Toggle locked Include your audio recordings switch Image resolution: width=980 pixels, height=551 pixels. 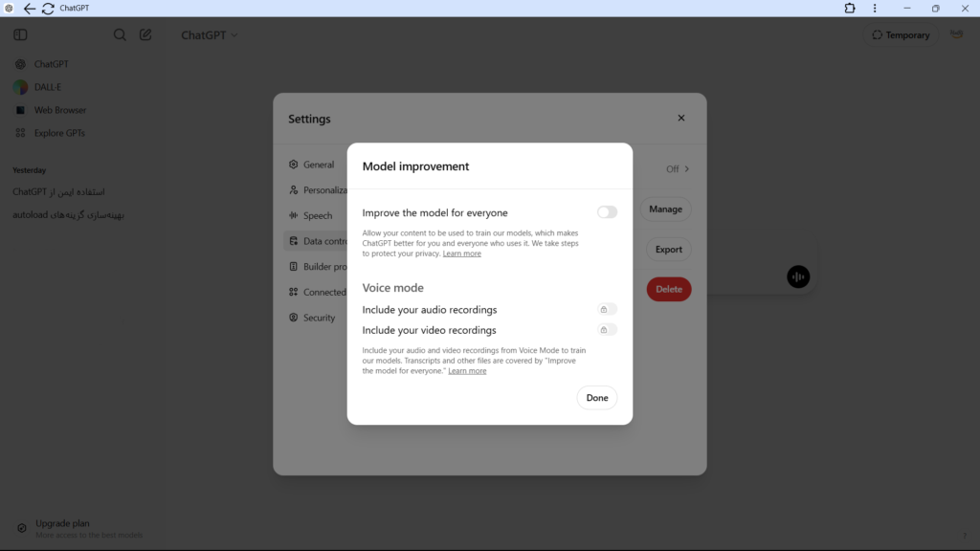[x=607, y=309]
